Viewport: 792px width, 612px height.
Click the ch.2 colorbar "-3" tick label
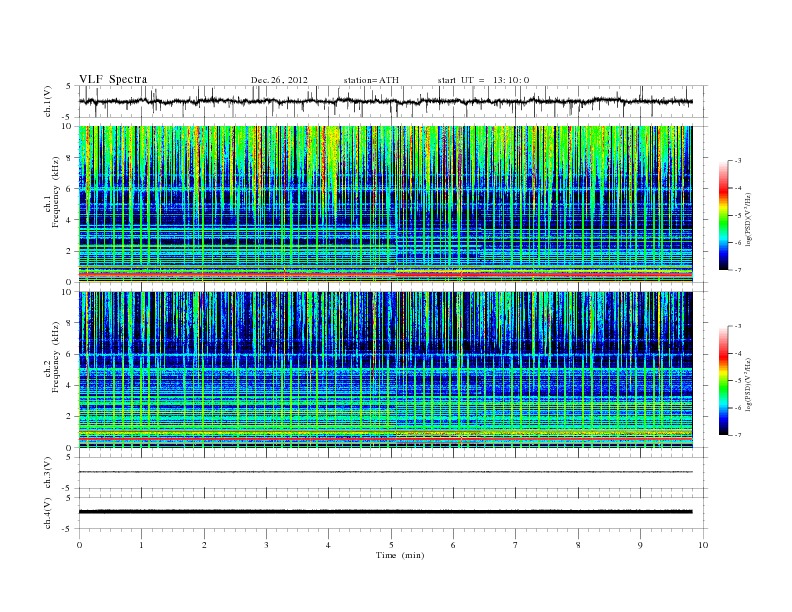point(738,326)
